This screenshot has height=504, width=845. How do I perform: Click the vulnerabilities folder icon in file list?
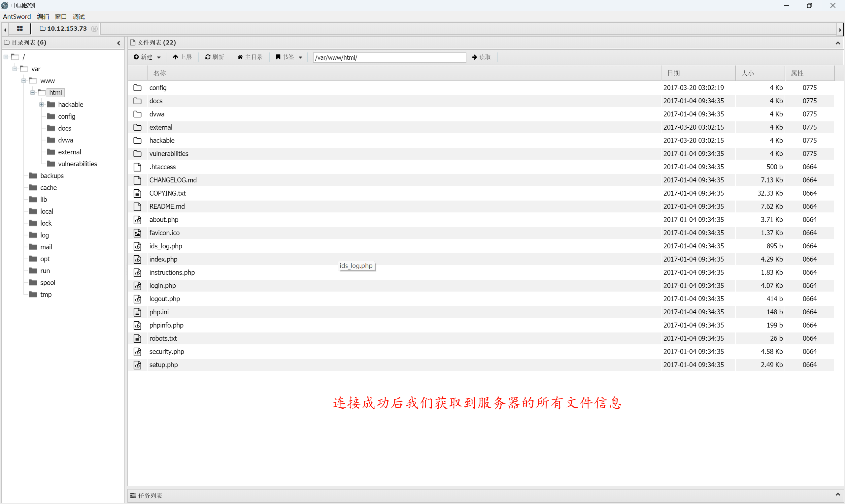point(137,154)
